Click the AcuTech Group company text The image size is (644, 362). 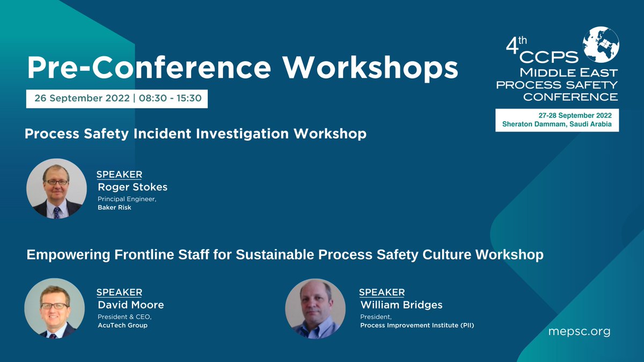pos(122,325)
